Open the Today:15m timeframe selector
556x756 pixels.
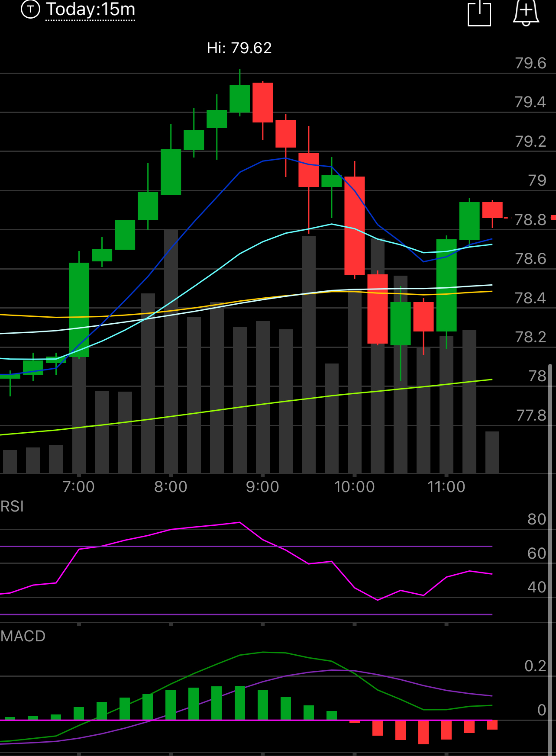click(91, 10)
